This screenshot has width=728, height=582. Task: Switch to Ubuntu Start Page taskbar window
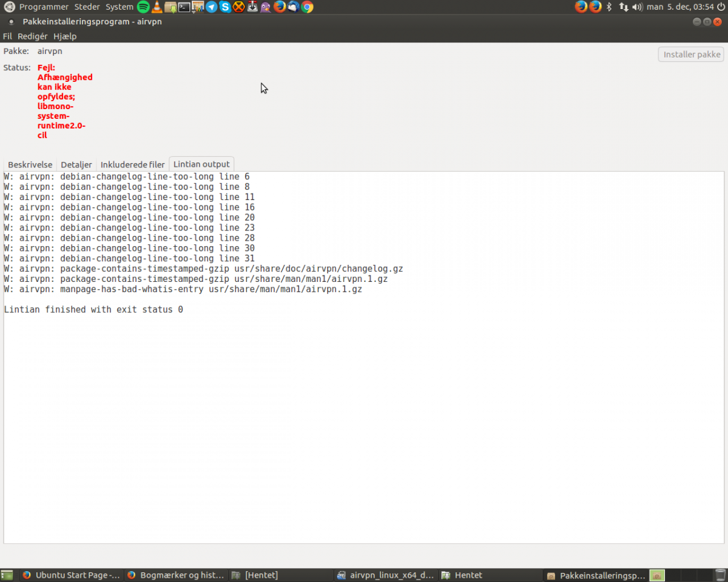(x=70, y=575)
